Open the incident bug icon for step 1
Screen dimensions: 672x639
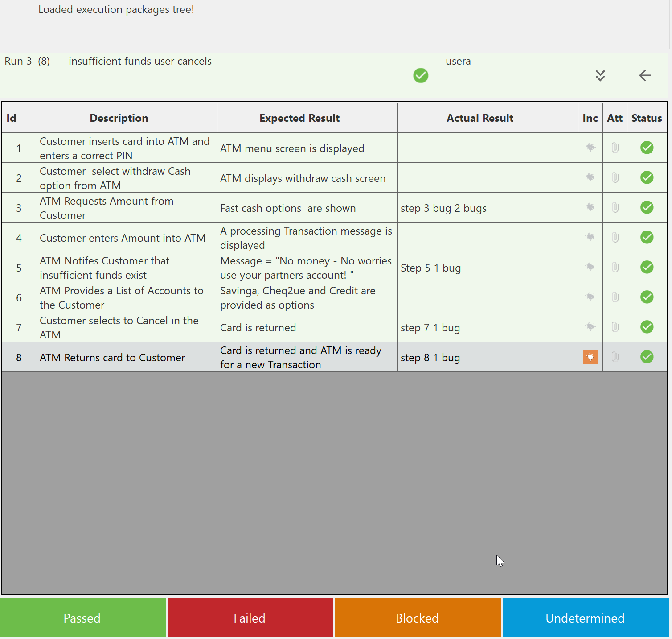point(590,148)
